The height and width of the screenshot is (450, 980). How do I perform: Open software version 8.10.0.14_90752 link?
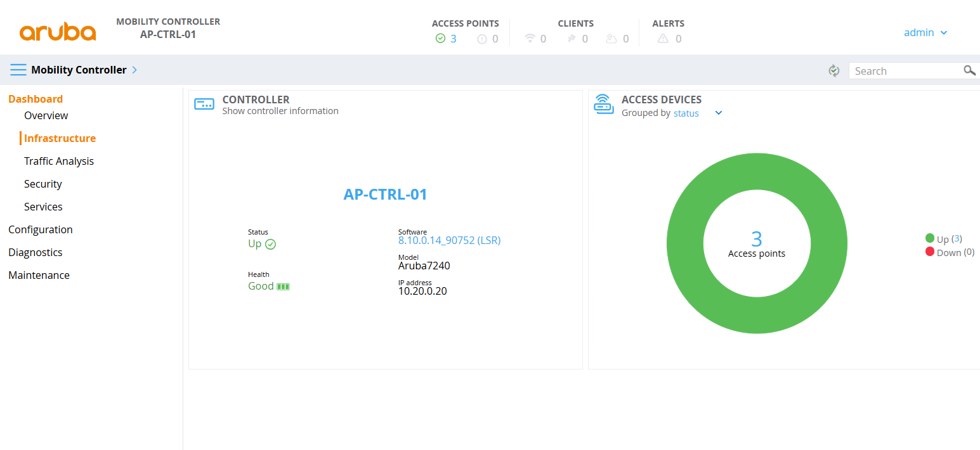(x=449, y=240)
